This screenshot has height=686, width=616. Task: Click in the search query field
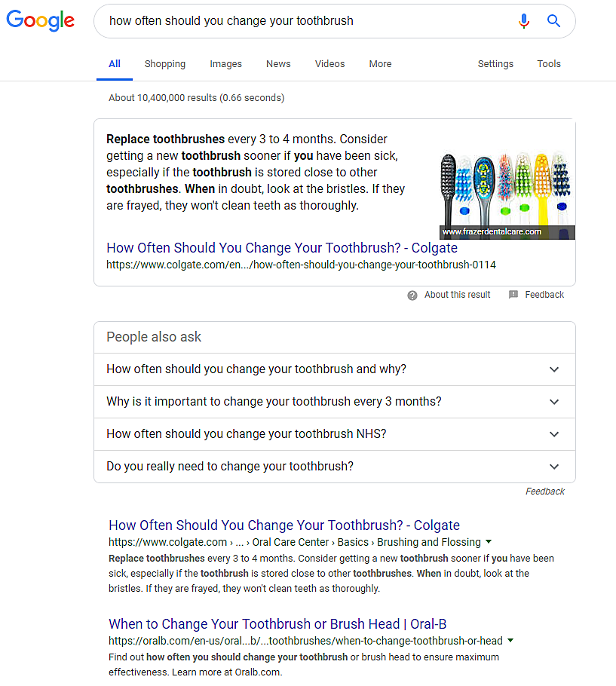click(302, 21)
